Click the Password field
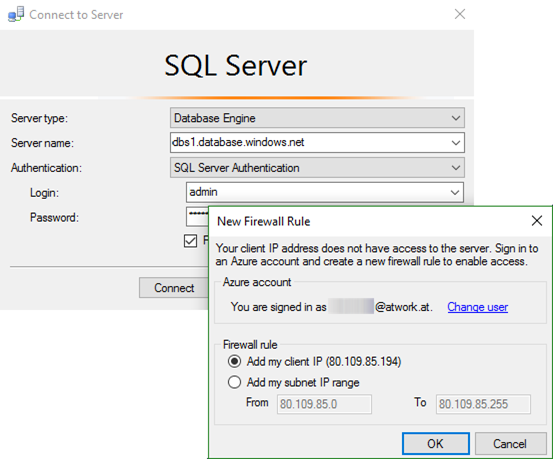This screenshot has height=459, width=553. point(198,216)
